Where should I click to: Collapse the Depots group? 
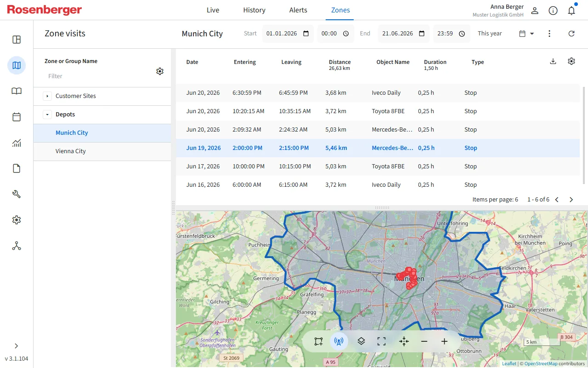pyautogui.click(x=47, y=115)
